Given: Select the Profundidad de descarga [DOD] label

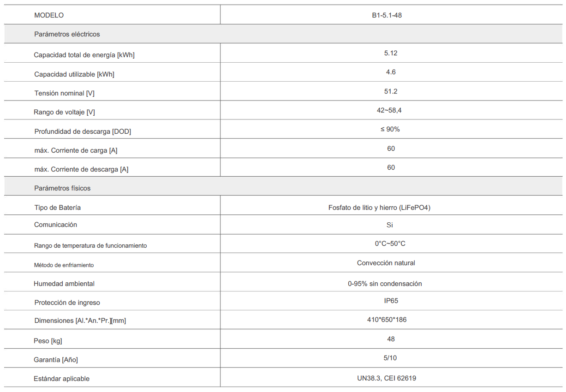Looking at the screenshot, I should (x=83, y=131).
